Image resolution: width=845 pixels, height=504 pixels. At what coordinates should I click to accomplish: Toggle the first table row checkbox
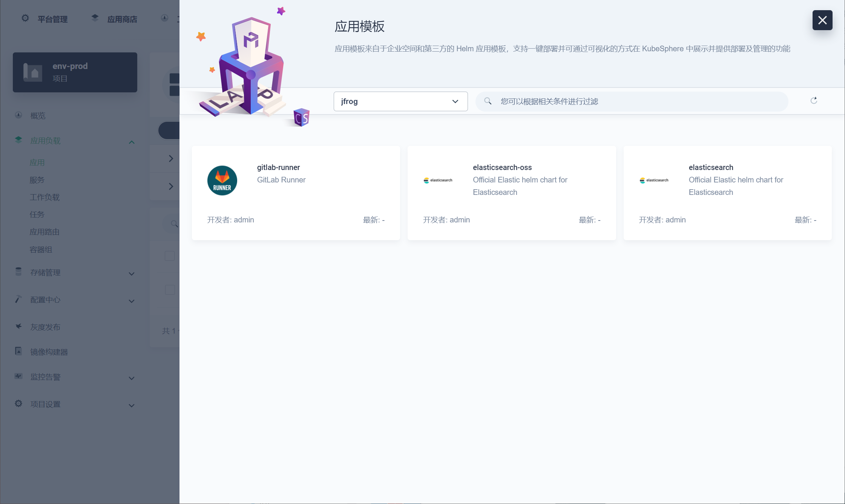tap(170, 256)
